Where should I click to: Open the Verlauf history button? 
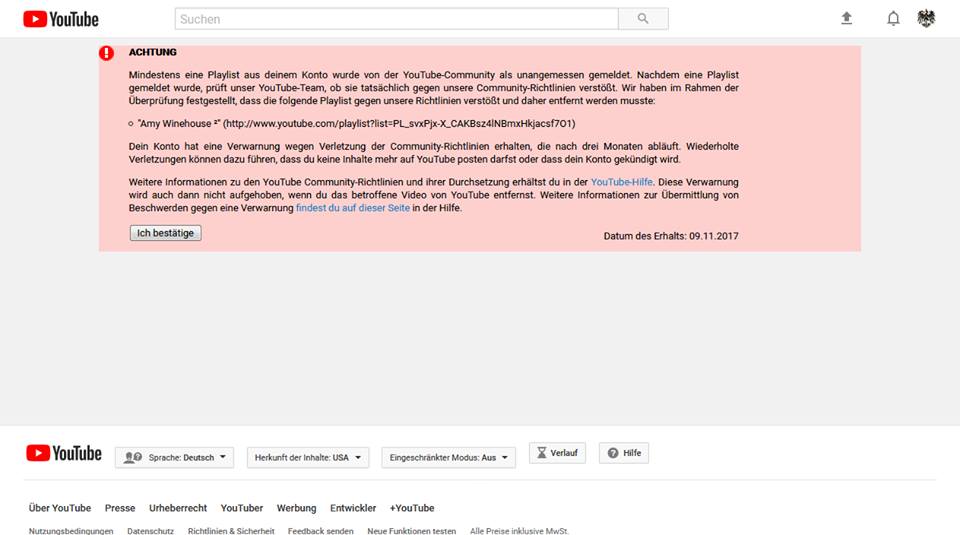(x=557, y=453)
